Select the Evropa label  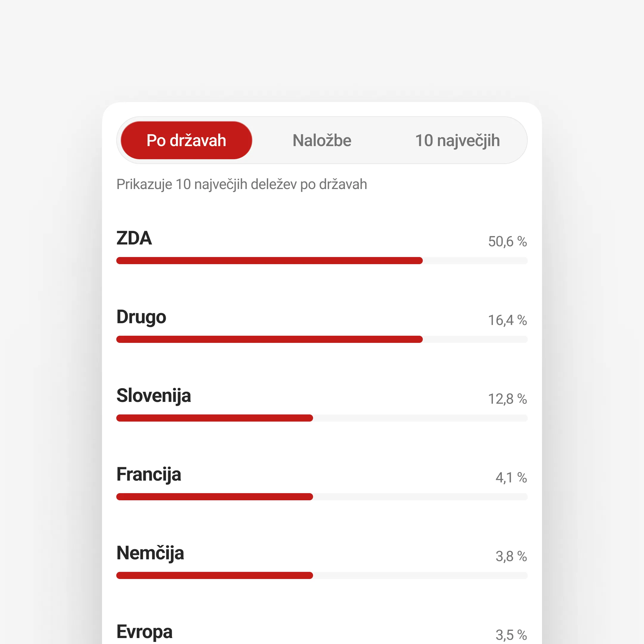144,632
